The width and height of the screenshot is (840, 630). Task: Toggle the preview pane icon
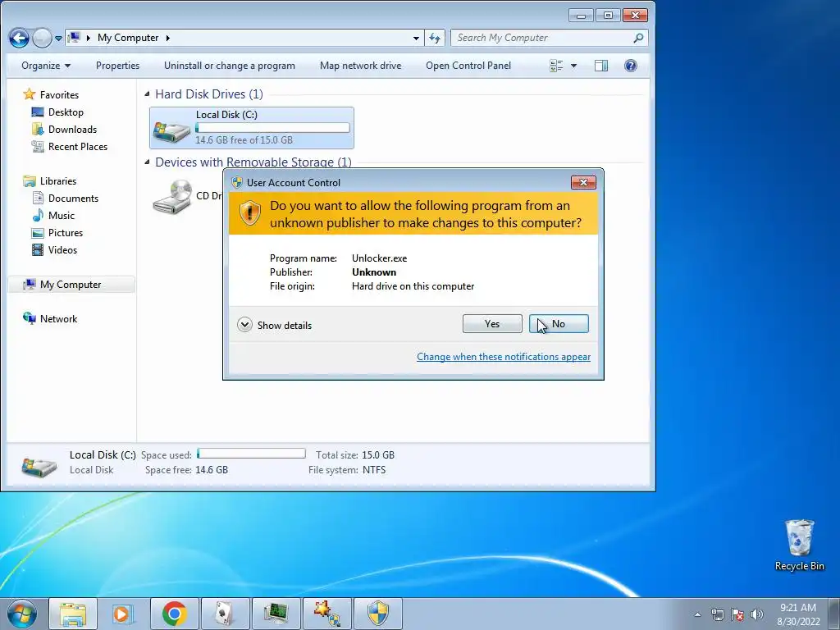click(x=601, y=66)
